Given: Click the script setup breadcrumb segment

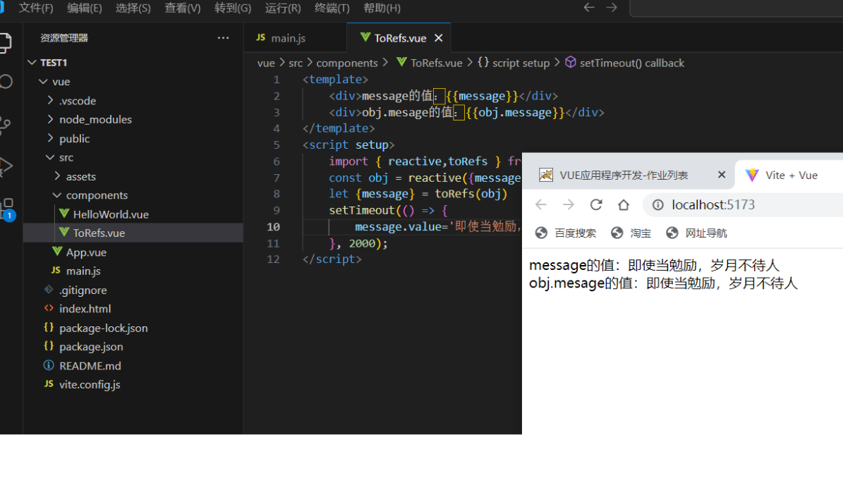Looking at the screenshot, I should click(x=521, y=63).
